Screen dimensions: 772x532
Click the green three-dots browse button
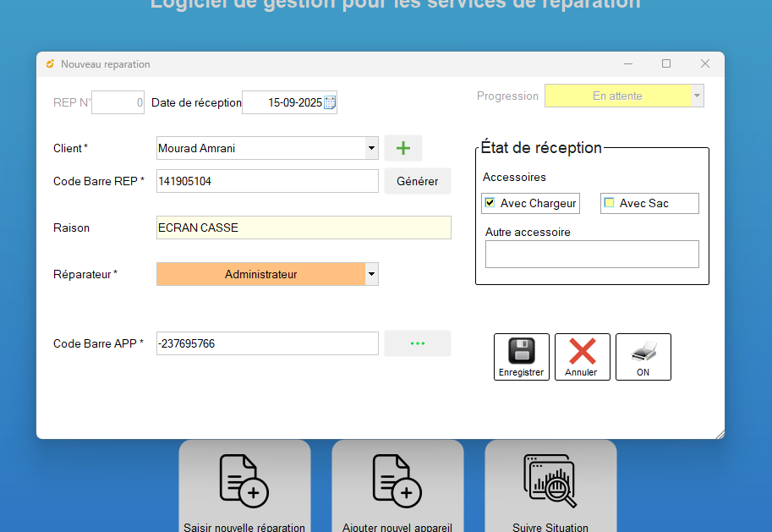click(x=417, y=343)
